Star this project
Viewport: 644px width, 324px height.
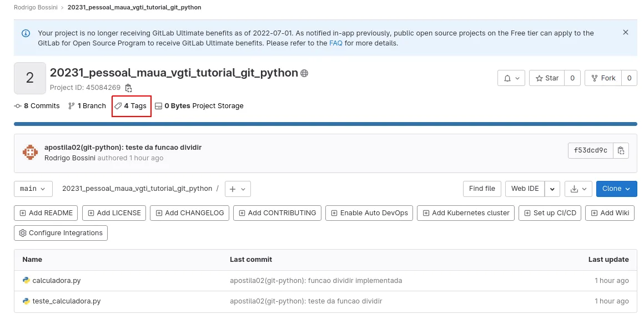click(547, 78)
